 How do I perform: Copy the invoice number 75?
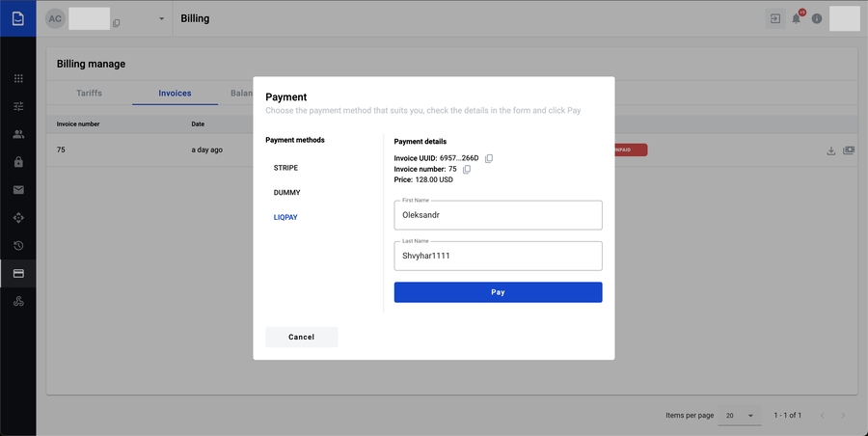(x=467, y=169)
